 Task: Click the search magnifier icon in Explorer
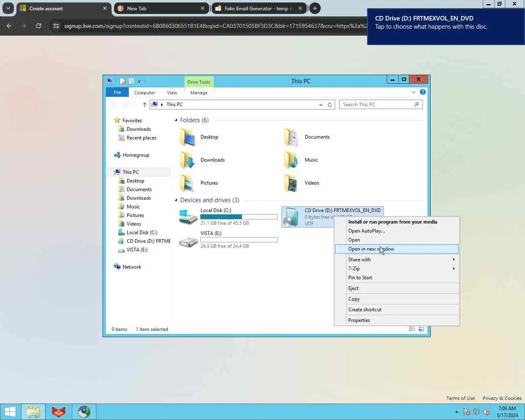(x=417, y=104)
